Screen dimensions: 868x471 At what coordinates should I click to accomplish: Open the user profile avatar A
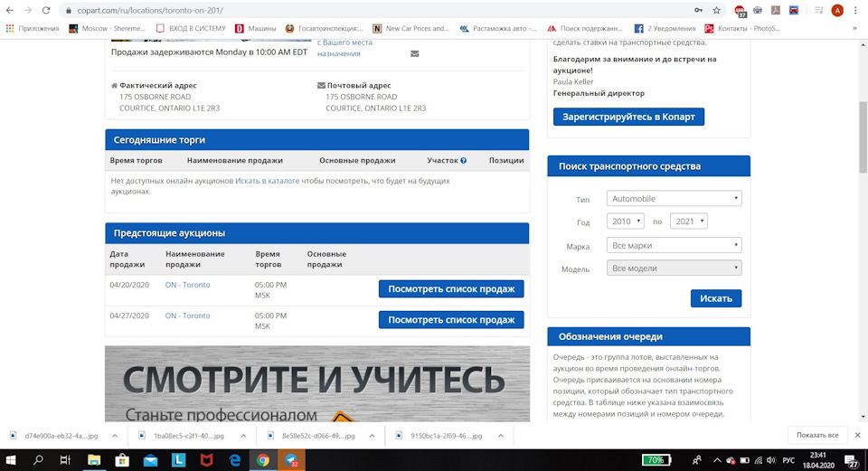(837, 10)
